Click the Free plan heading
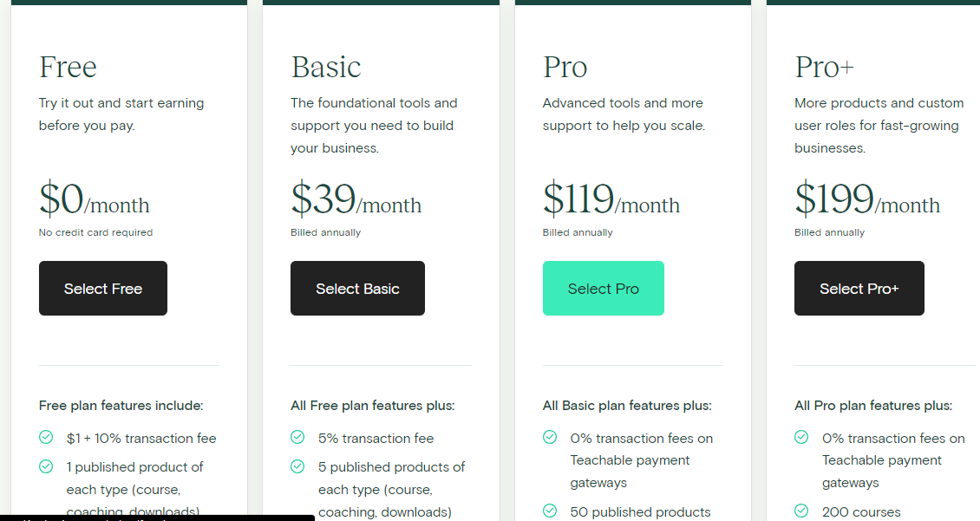Screen dimensions: 980x521 tap(68, 68)
